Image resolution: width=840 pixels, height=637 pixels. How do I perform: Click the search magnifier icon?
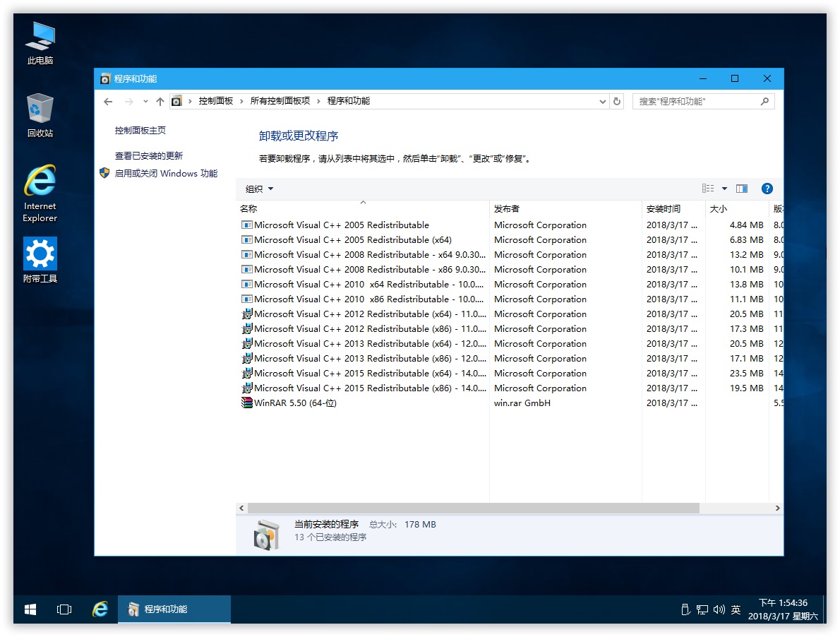click(x=764, y=101)
